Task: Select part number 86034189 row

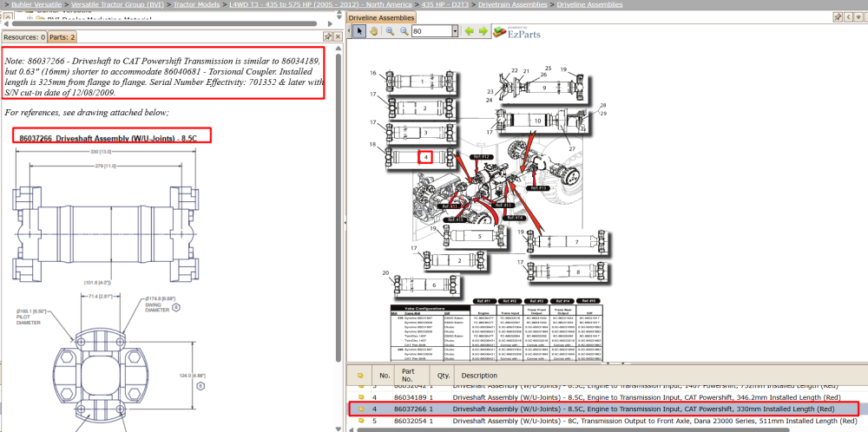Action: (607, 397)
